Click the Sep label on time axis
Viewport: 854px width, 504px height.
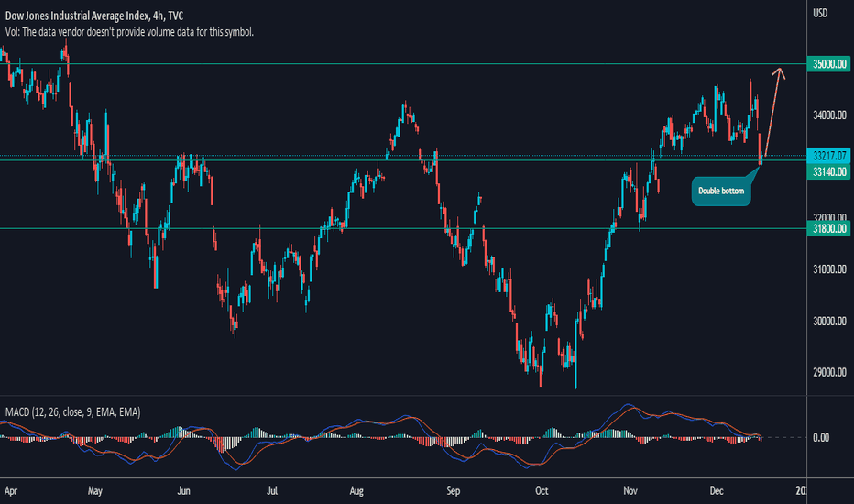[x=454, y=491]
